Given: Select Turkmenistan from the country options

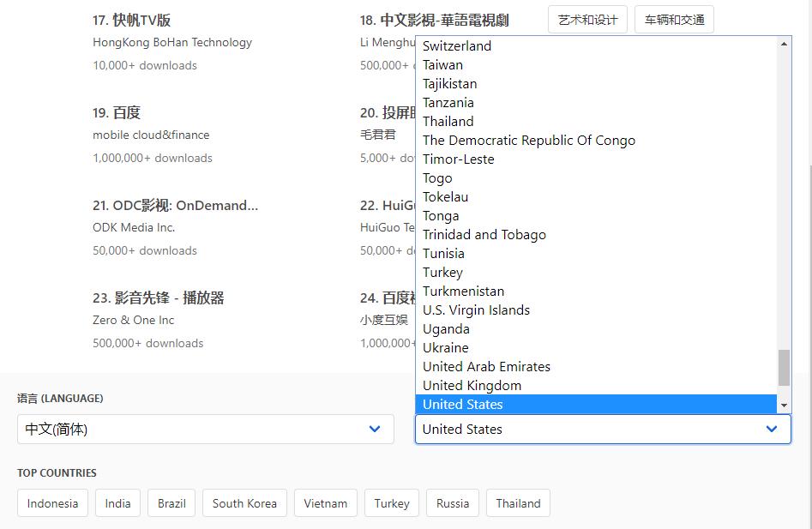Looking at the screenshot, I should [x=463, y=291].
